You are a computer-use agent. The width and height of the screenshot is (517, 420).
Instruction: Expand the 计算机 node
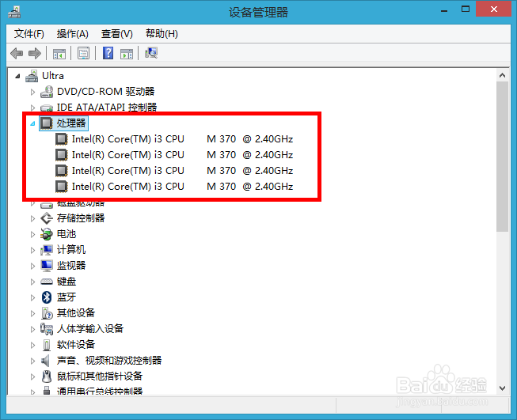[32, 250]
